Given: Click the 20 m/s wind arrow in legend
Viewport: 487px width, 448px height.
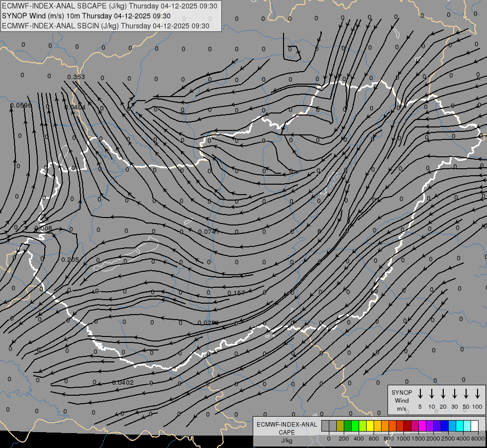Looking at the screenshot, I should [443, 394].
